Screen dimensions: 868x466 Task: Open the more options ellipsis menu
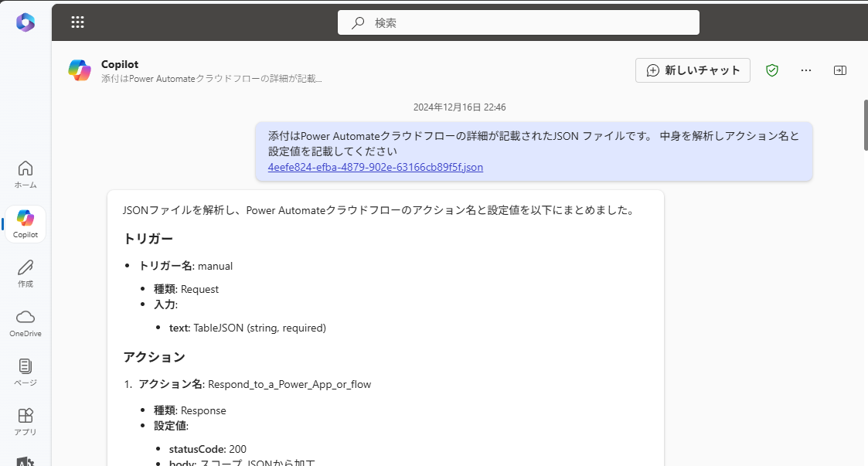tap(806, 70)
